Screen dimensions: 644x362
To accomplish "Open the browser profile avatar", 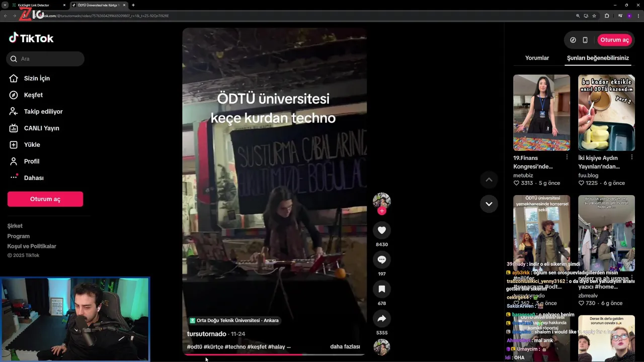I will coord(629,16).
